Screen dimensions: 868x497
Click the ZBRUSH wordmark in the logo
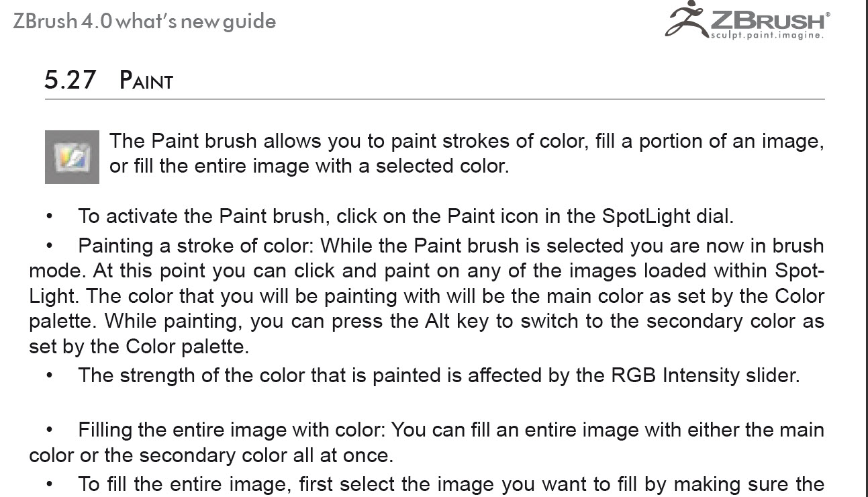pos(769,19)
